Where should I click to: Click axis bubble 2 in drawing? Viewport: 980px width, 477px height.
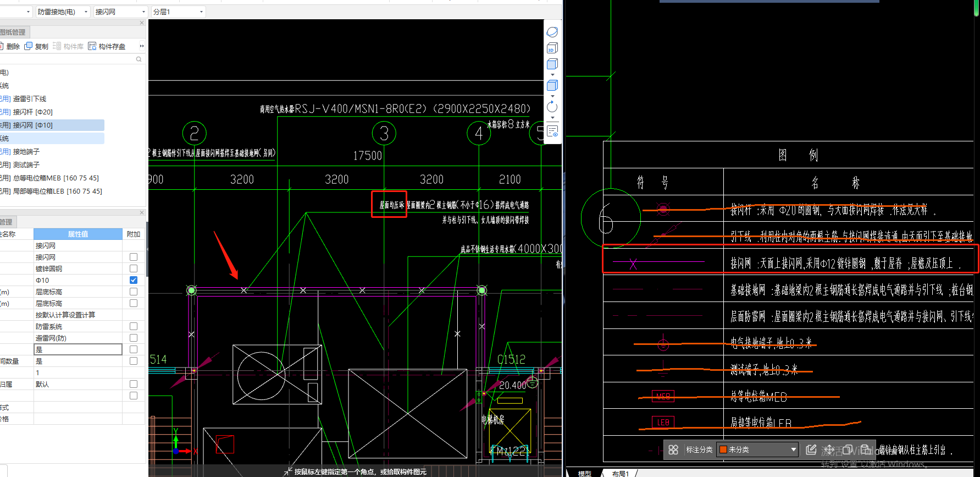(x=194, y=133)
